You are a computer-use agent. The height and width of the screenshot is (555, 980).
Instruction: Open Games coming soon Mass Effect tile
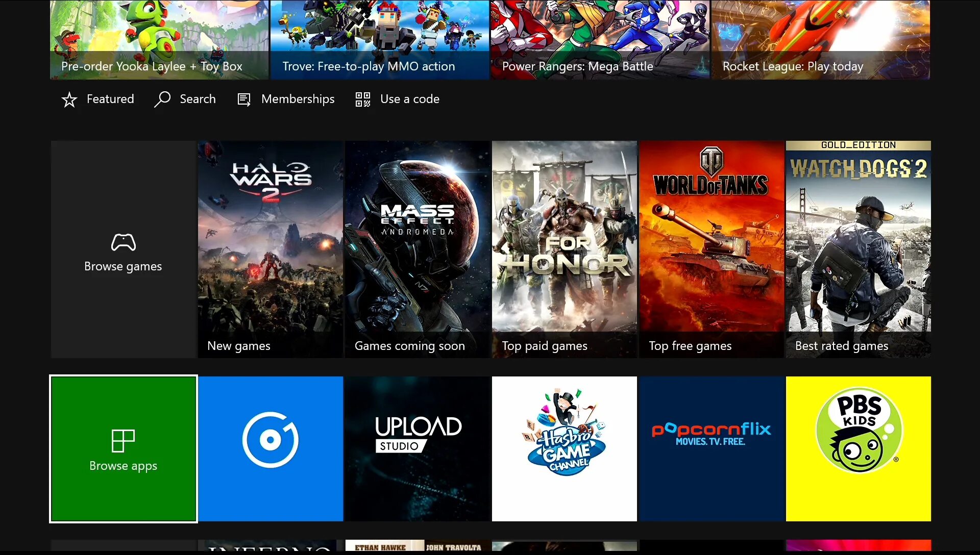(418, 249)
